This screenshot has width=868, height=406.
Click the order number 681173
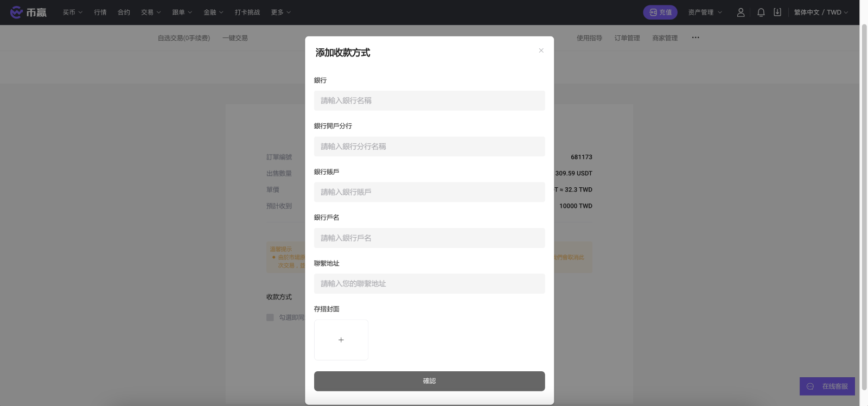[x=582, y=157]
